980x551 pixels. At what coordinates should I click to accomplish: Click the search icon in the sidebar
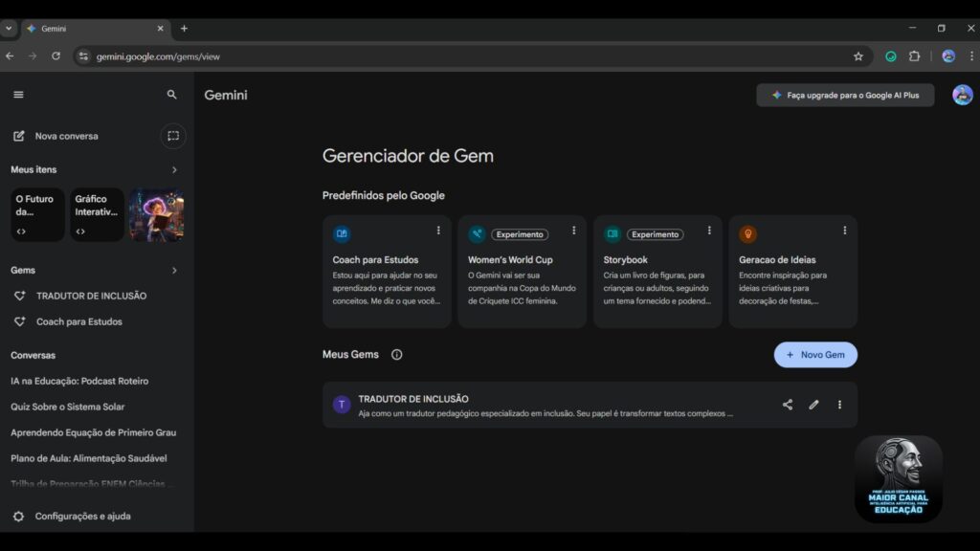tap(171, 95)
